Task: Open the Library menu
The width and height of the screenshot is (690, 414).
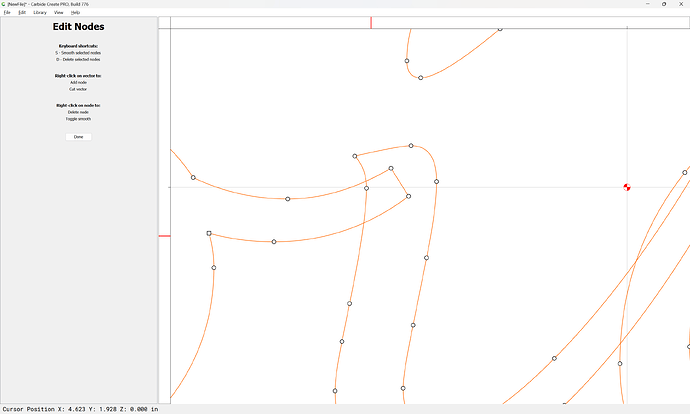Action: 40,12
